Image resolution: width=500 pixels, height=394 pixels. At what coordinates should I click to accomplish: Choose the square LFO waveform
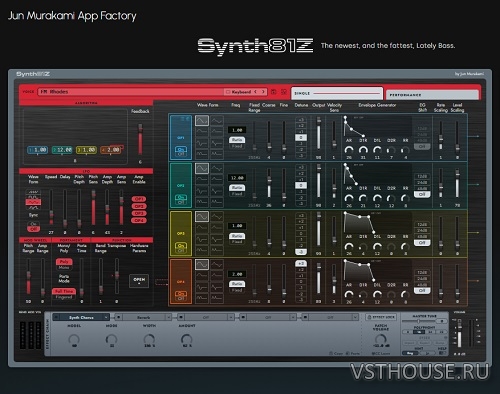pyautogui.click(x=33, y=197)
